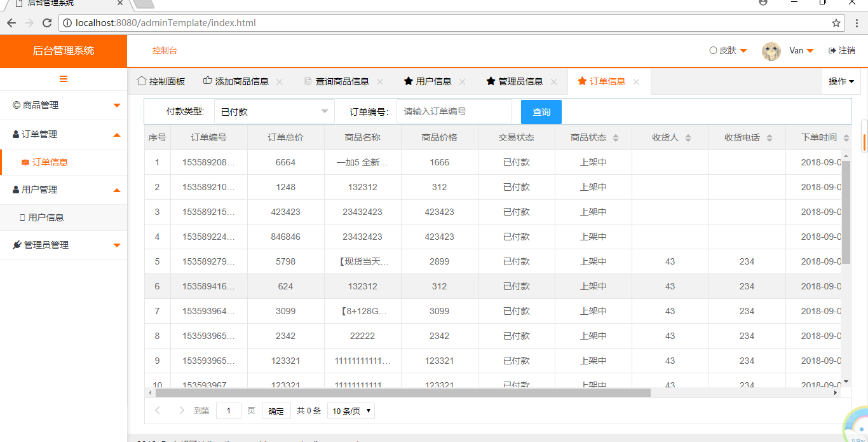Switch to 管理员信息 tab
This screenshot has width=868, height=442.
click(x=515, y=81)
